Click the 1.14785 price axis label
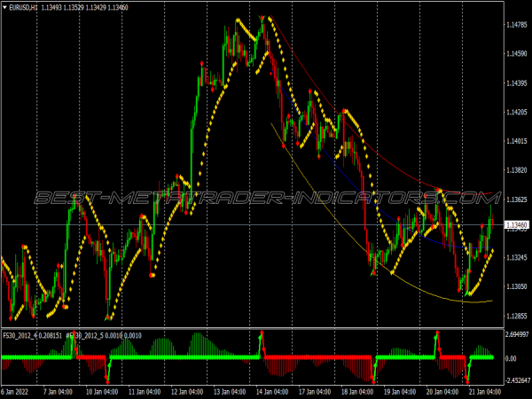Screen dimensions: 532x399 point(517,25)
